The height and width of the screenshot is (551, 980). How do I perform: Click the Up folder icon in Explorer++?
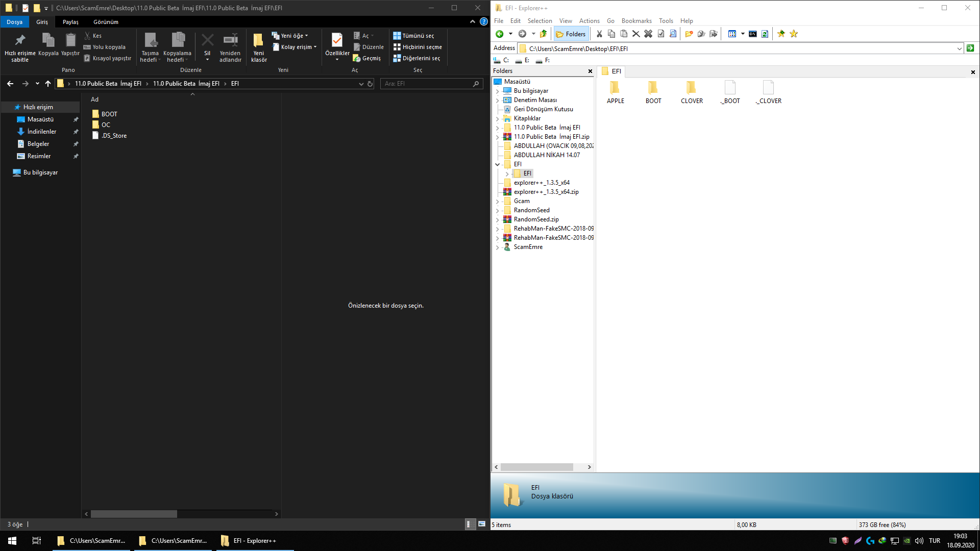tap(543, 34)
